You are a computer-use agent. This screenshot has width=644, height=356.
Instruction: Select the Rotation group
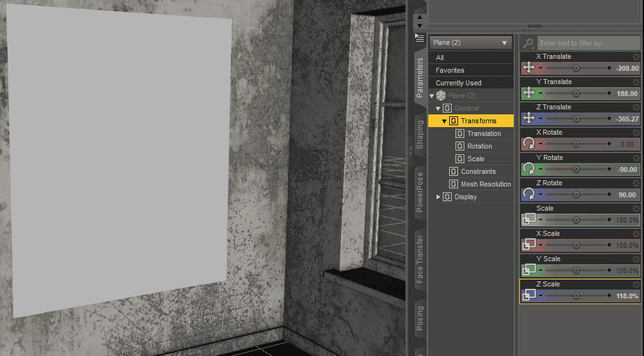click(x=480, y=146)
